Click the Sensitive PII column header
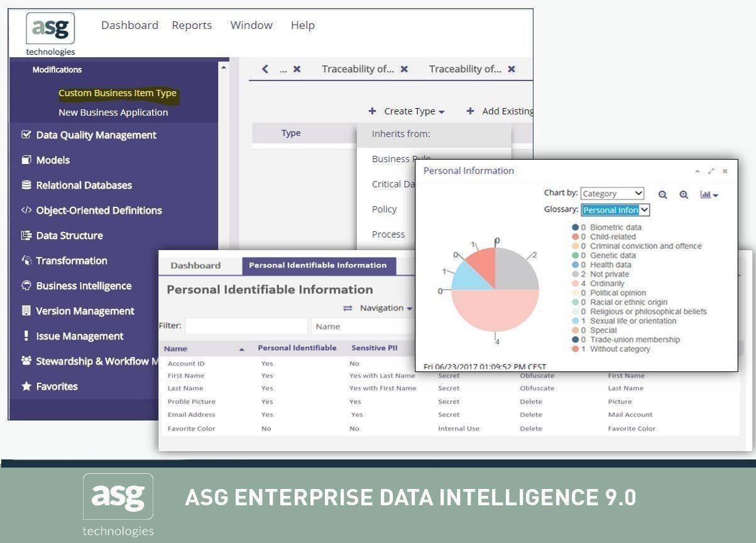This screenshot has height=543, width=756. 375,348
